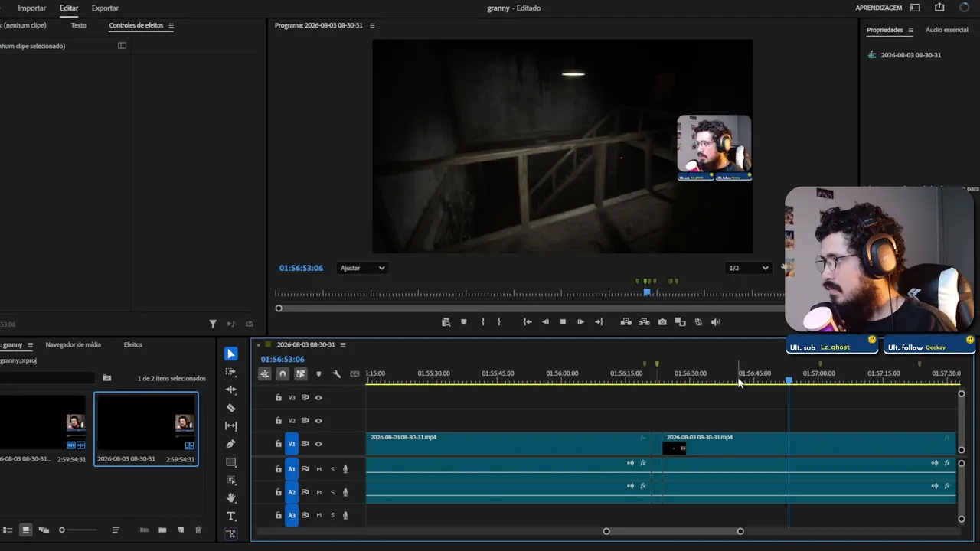This screenshot has height=551, width=980.
Task: Open Program monitor panel menu
Action: (372, 25)
